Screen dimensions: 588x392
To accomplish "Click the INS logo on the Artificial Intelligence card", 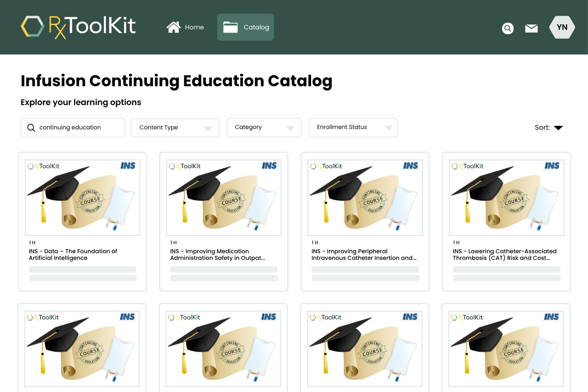I will click(x=128, y=166).
